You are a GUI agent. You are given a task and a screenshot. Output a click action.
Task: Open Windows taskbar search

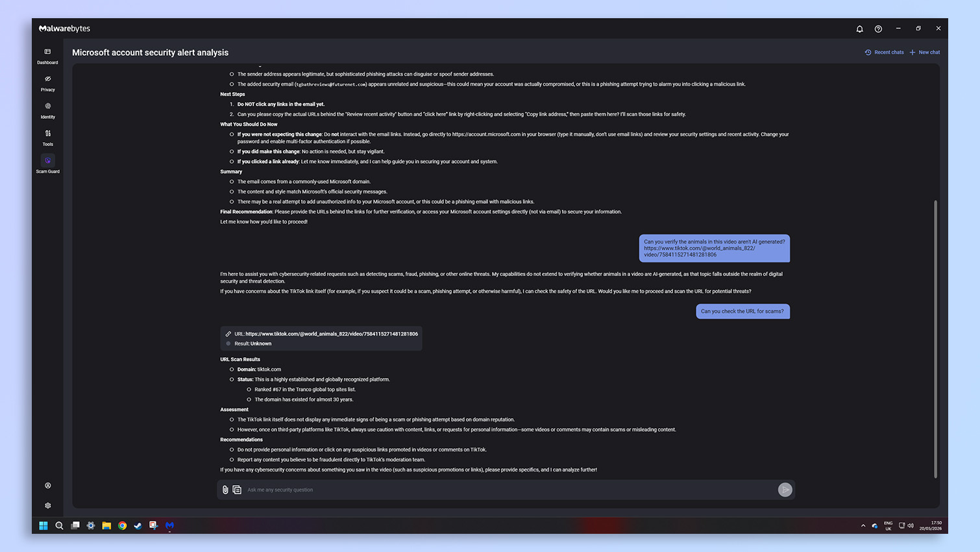pyautogui.click(x=59, y=525)
